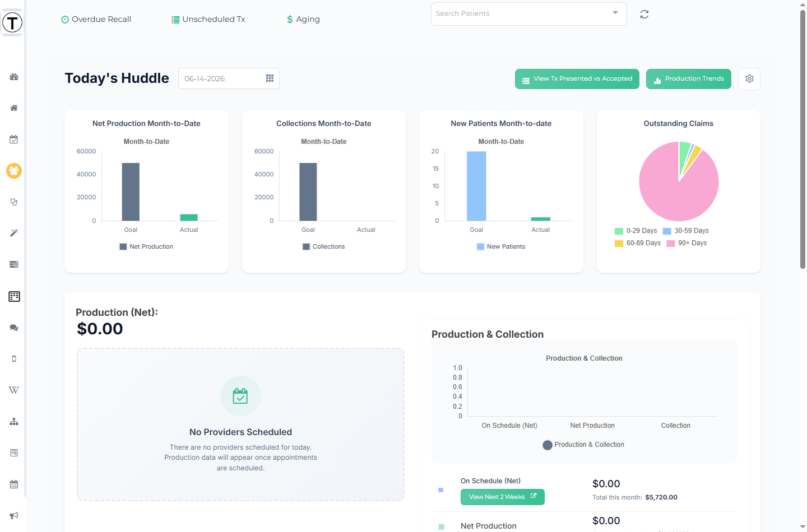Click the magic wand icon in sidebar

pos(14,233)
